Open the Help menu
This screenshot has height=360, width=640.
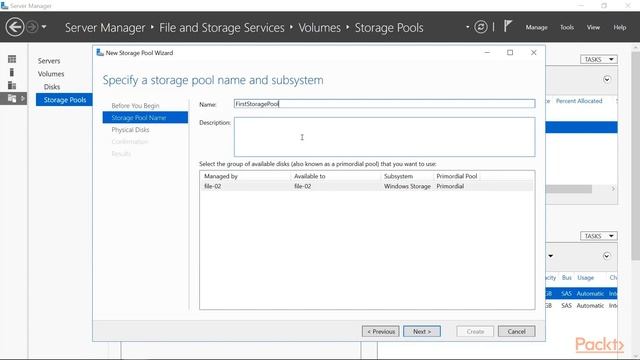click(620, 27)
